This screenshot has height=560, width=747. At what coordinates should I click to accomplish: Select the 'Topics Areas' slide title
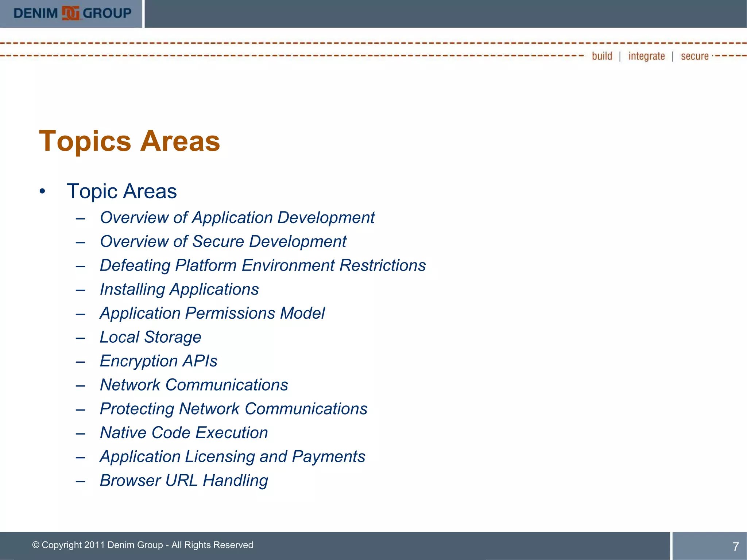129,141
